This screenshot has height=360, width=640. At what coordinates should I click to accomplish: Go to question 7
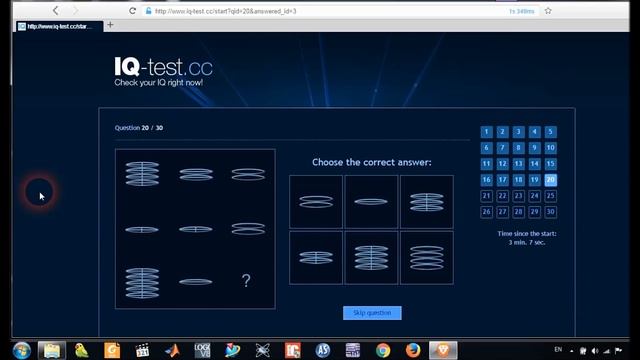(x=502, y=148)
